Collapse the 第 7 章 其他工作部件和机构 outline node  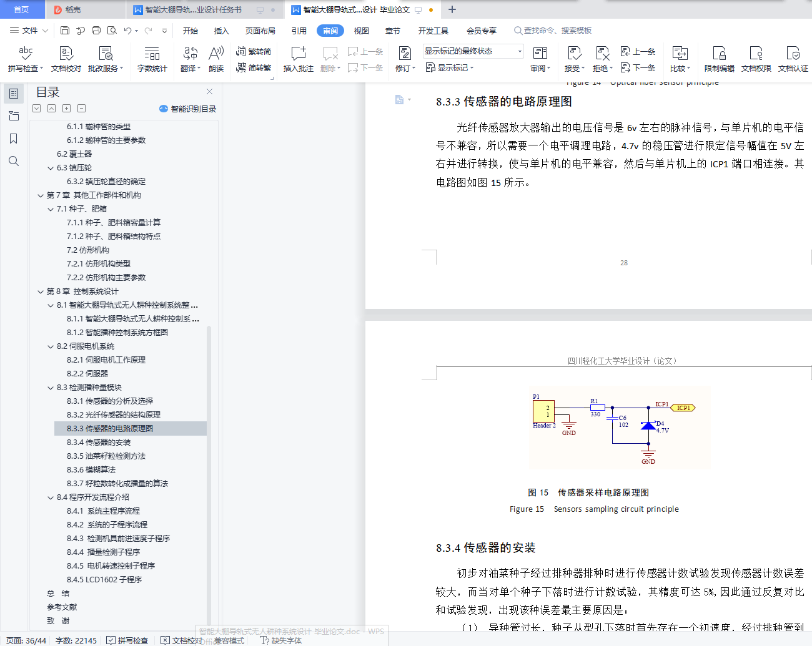[41, 195]
